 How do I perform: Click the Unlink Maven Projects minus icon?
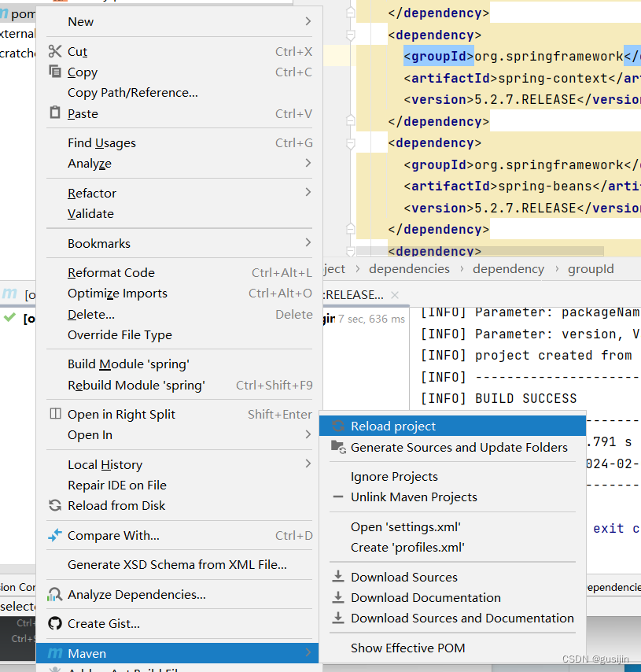pyautogui.click(x=338, y=497)
